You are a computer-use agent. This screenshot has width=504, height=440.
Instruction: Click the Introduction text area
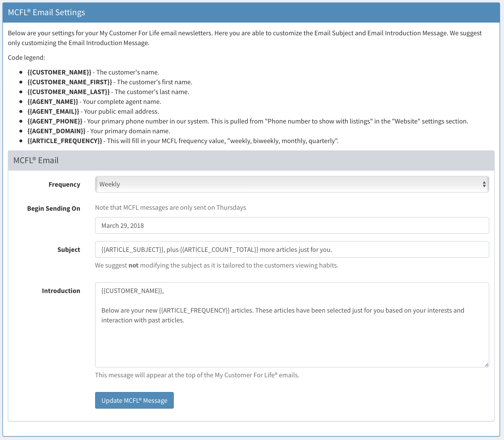pyautogui.click(x=292, y=325)
